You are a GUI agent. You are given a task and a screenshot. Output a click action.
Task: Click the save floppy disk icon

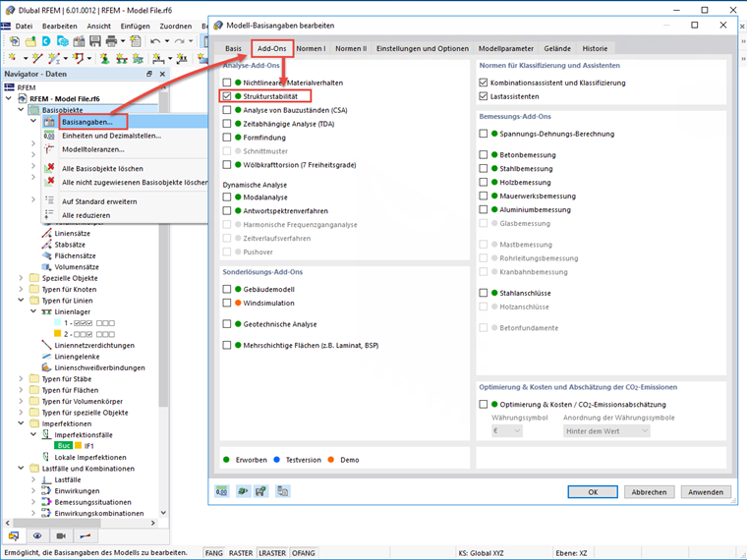click(x=94, y=41)
